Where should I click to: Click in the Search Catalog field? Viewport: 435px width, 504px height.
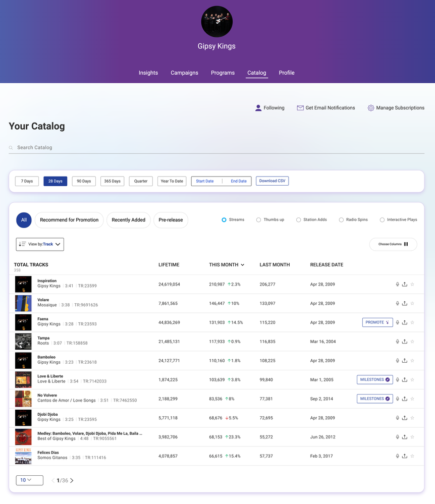click(x=216, y=147)
